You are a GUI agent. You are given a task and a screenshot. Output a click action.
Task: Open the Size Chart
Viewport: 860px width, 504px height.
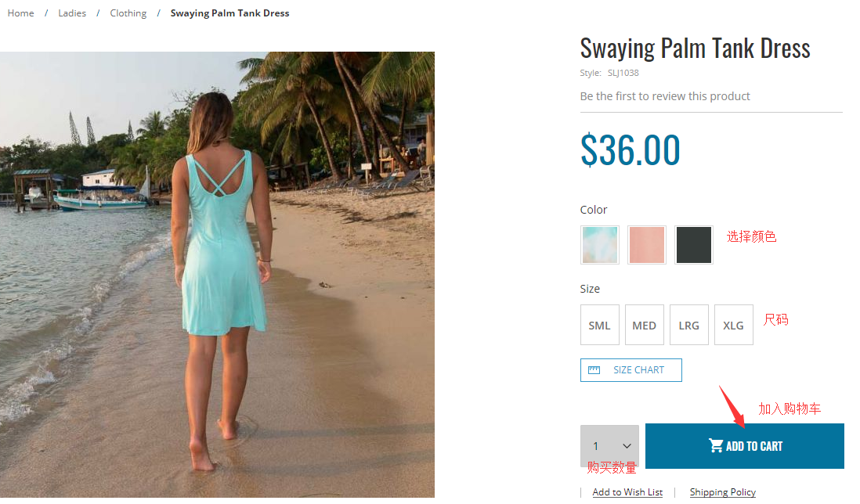click(x=638, y=370)
